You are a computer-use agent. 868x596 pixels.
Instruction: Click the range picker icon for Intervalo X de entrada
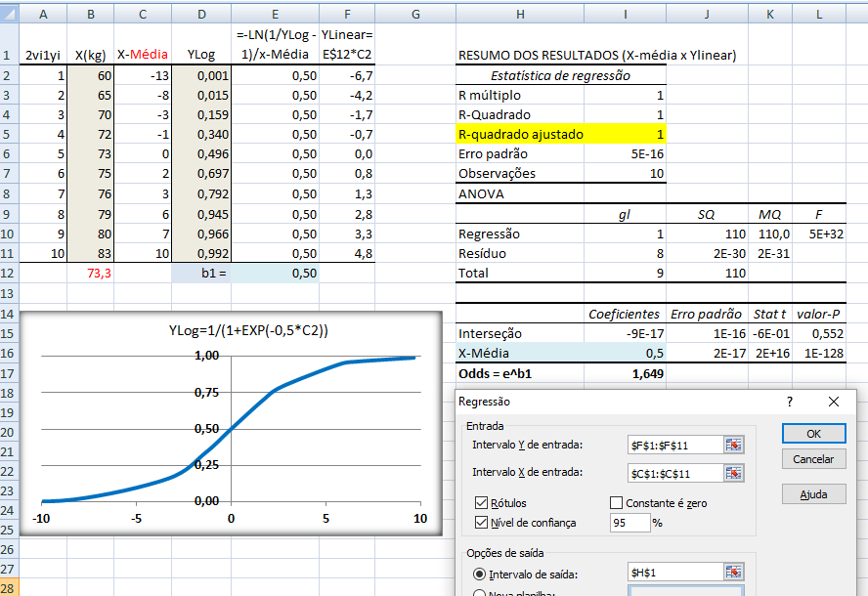point(733,473)
